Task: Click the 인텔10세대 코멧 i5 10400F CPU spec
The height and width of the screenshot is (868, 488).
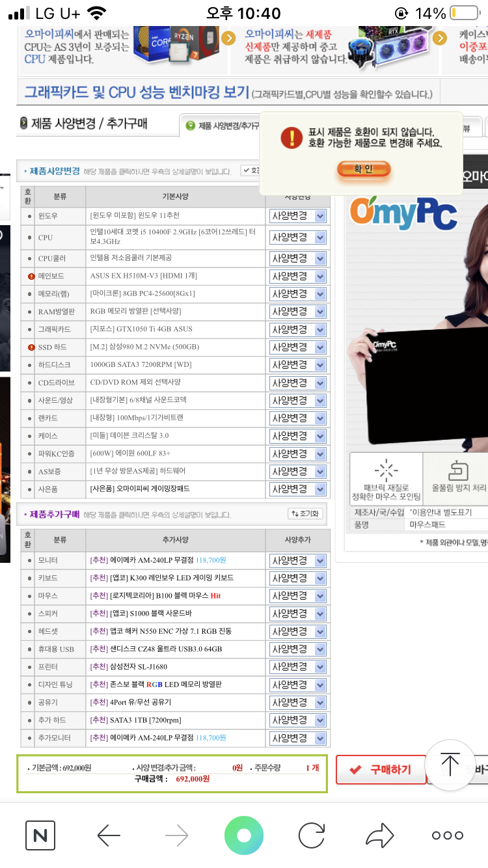Action: (172, 237)
